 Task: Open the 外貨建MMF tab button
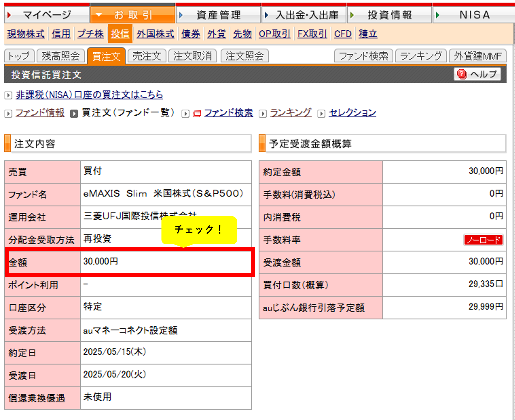point(478,56)
